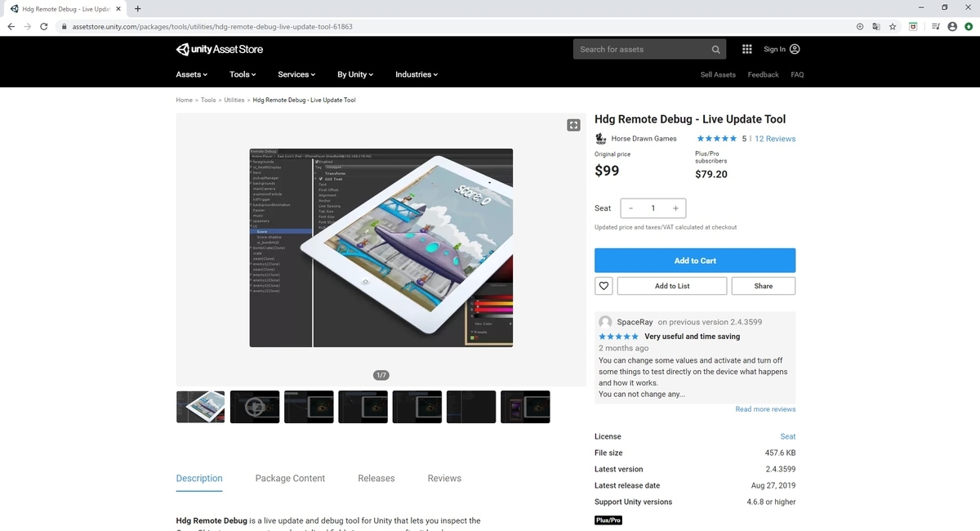Select the second video thumbnail with play icon
Screen dimensions: 980x531
255,407
